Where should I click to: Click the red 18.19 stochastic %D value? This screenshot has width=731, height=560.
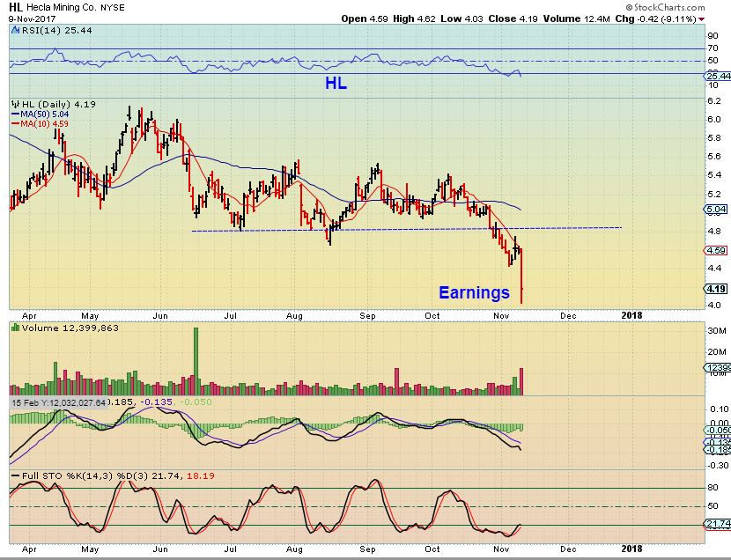(201, 476)
